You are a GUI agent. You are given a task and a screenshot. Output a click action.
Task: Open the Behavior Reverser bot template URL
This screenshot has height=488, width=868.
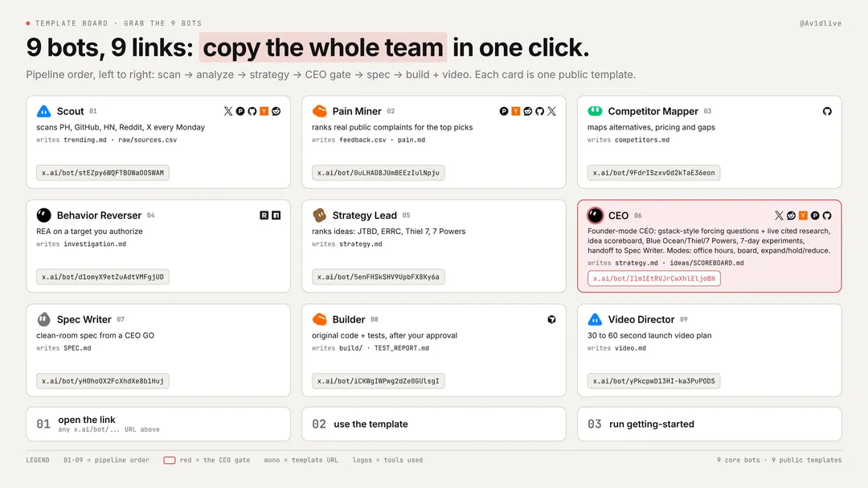click(103, 277)
